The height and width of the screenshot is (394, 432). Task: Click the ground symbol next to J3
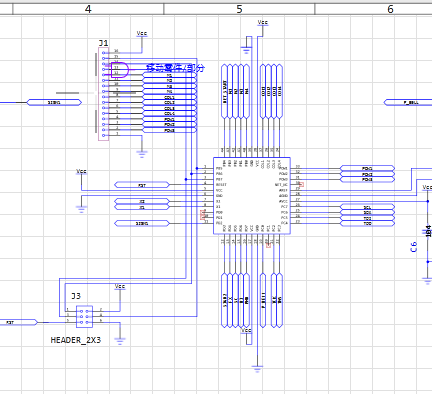click(120, 341)
